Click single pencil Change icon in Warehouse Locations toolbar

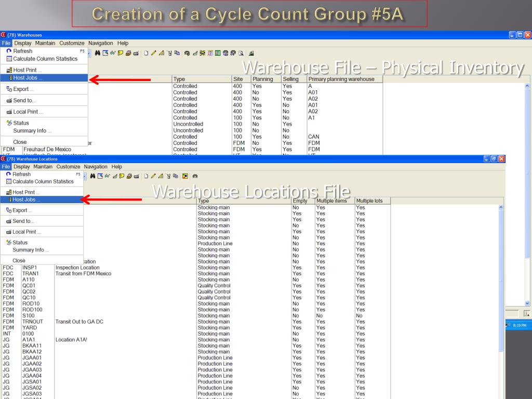(153, 176)
